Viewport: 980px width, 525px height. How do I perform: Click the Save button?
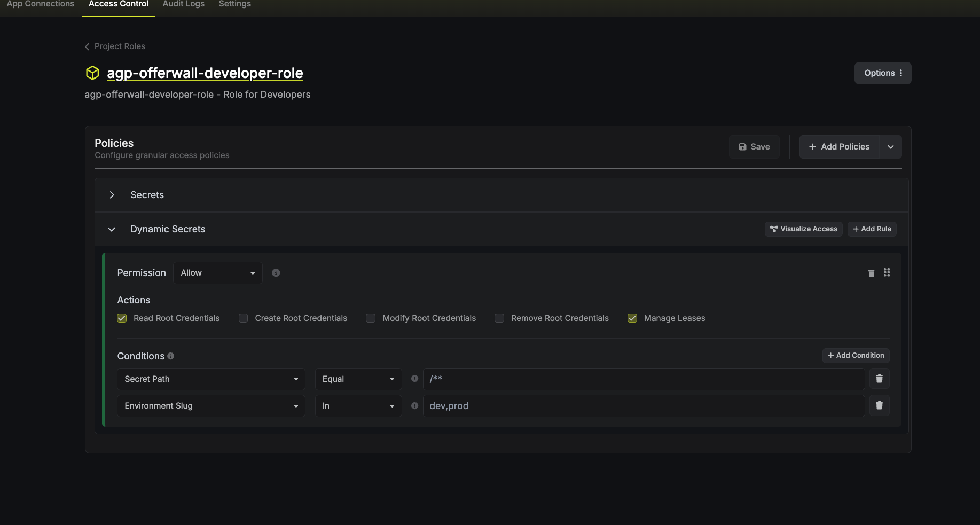click(754, 147)
